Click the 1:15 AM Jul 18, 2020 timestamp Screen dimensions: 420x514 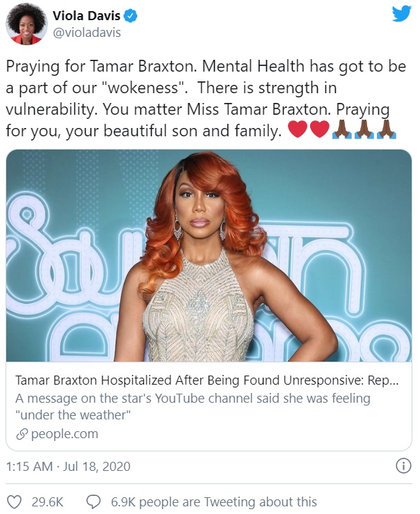[68, 466]
